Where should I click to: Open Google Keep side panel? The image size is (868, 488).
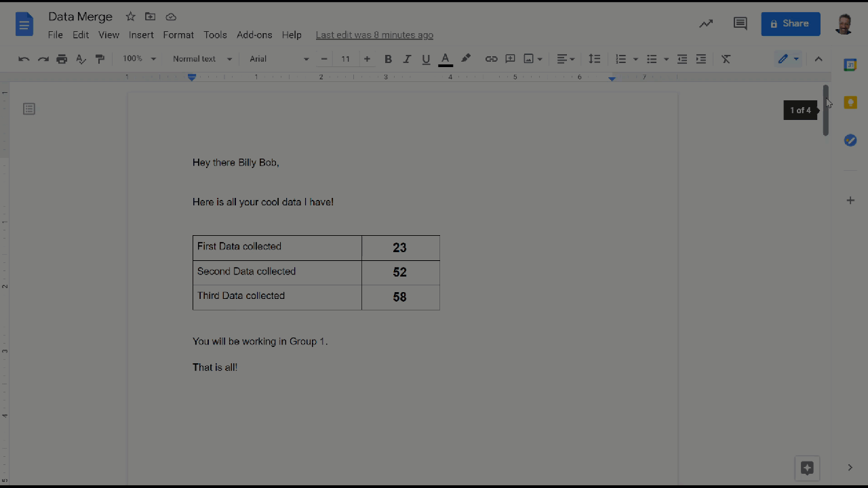point(850,102)
